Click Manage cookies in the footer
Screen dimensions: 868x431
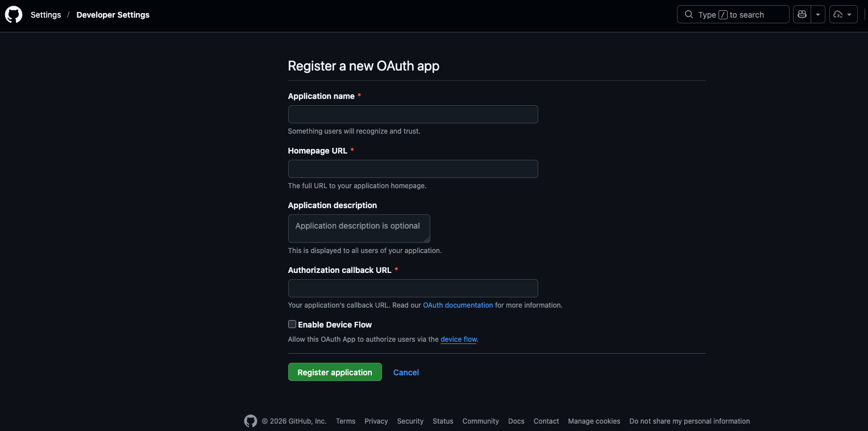click(594, 421)
